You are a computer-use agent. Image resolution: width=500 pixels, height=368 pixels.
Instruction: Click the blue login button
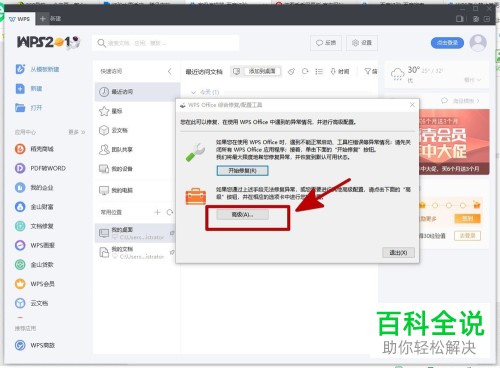coord(447,43)
